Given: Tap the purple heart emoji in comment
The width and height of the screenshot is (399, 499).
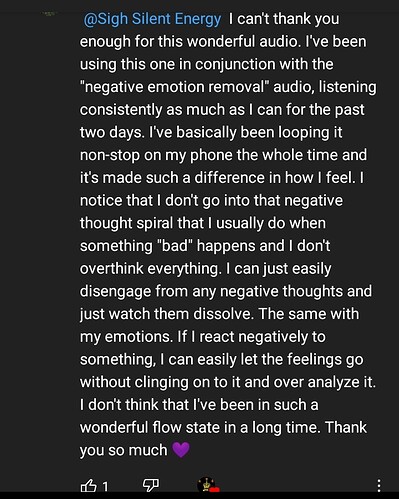Looking at the screenshot, I should pos(181,449).
